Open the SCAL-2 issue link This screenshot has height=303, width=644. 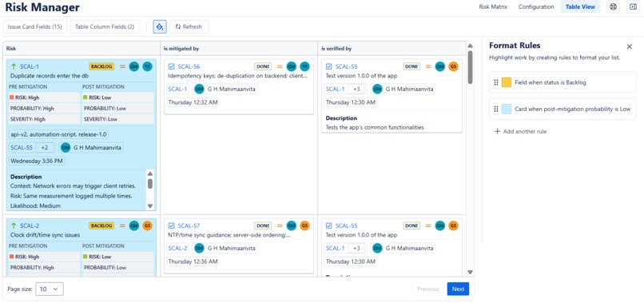point(30,225)
